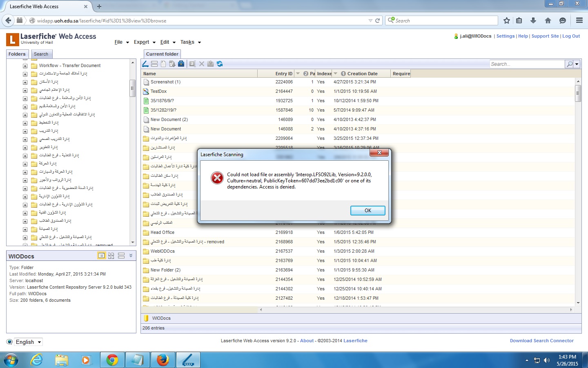The image size is (588, 368).
Task: Open the search options dropdown arrow
Action: [577, 64]
